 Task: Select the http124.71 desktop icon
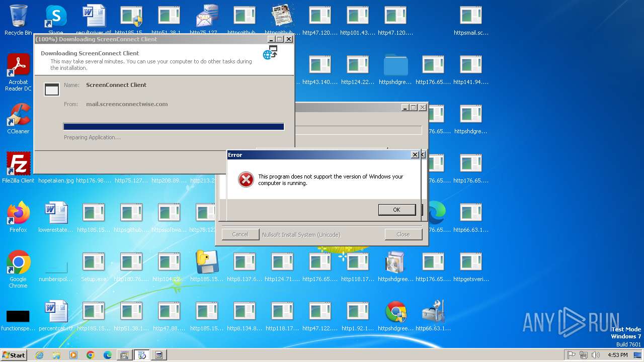[282, 266]
